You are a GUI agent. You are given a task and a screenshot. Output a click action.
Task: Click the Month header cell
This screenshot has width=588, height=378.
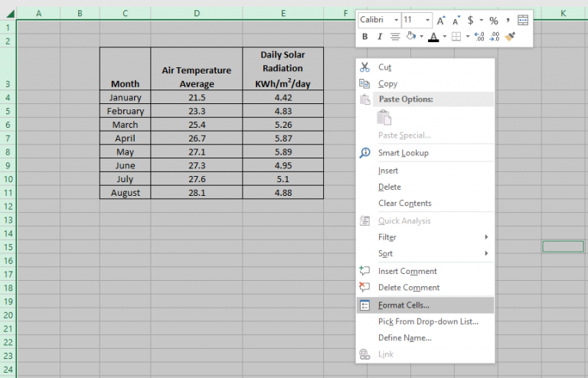[126, 69]
